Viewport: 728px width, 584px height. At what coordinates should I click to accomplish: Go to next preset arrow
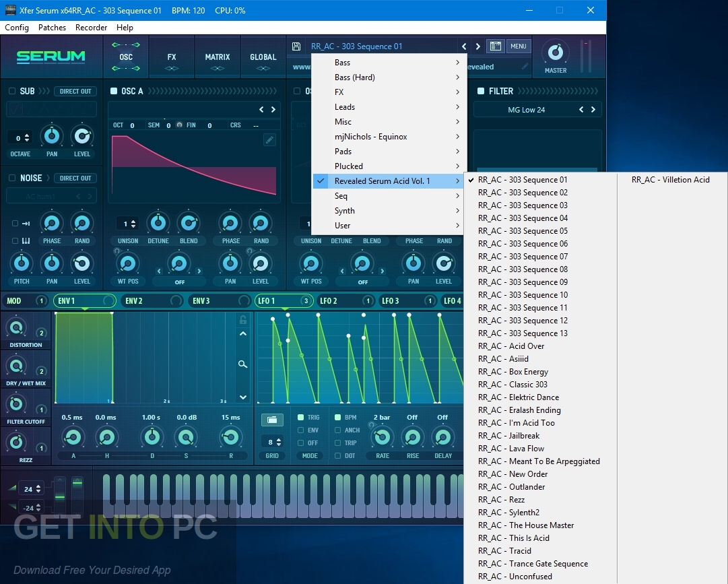click(x=477, y=46)
